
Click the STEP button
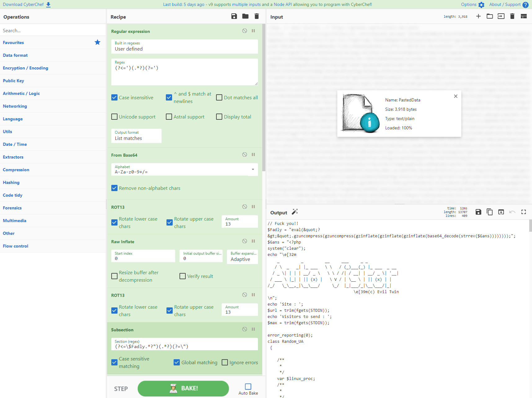(x=121, y=389)
